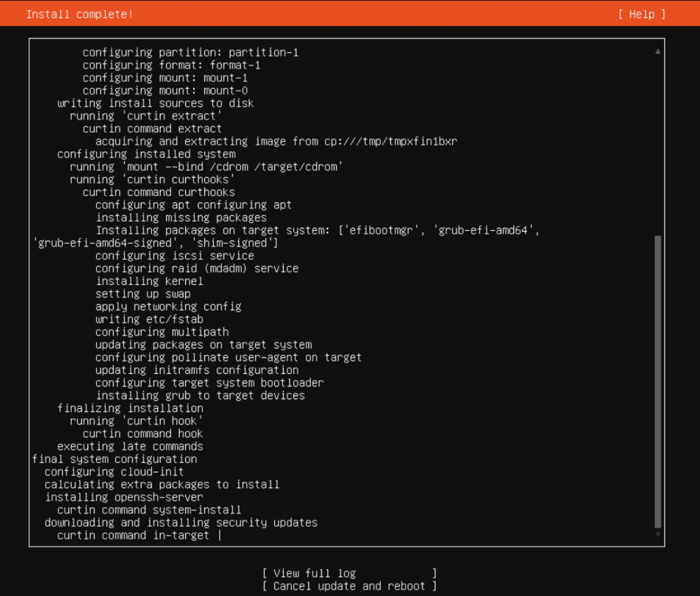
Task: Click 'installing openssh-server' log line
Action: tap(124, 498)
